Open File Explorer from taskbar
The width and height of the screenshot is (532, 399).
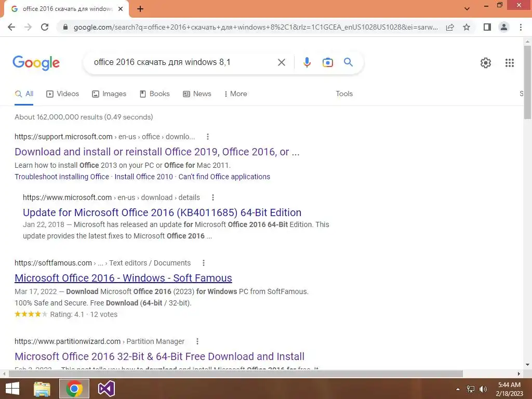pos(42,389)
